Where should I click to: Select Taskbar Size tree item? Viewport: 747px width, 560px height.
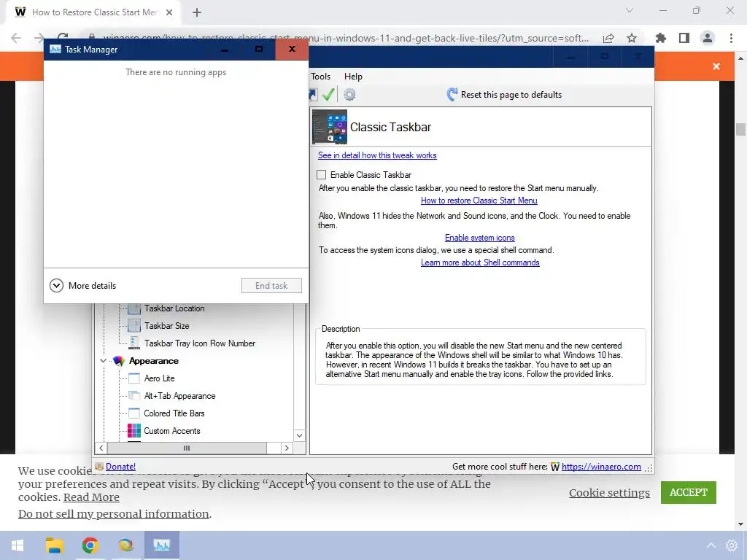[x=167, y=326]
